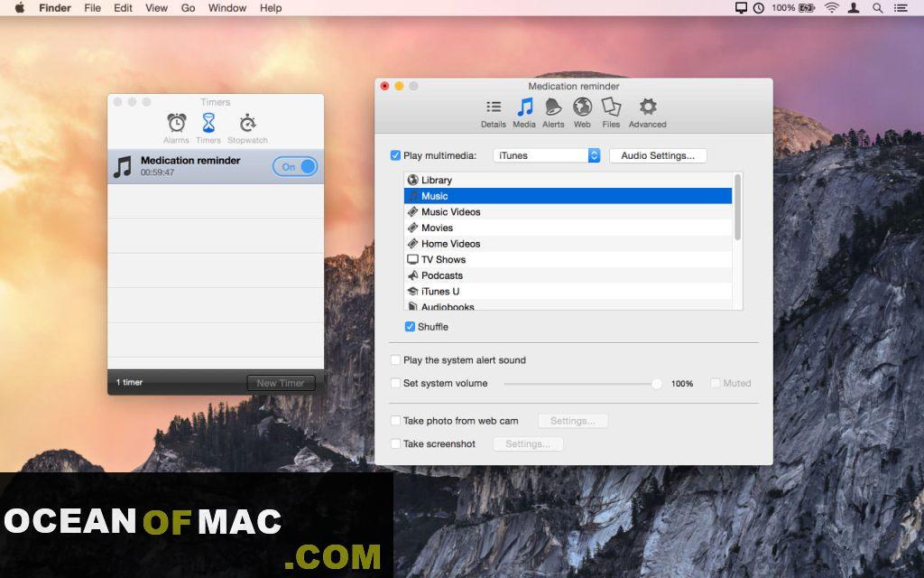Select the Timers hourglass icon

(208, 128)
